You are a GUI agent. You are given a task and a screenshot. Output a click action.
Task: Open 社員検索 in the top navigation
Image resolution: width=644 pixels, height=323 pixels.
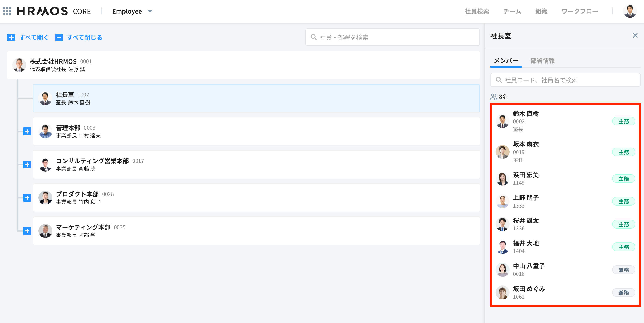(x=477, y=11)
